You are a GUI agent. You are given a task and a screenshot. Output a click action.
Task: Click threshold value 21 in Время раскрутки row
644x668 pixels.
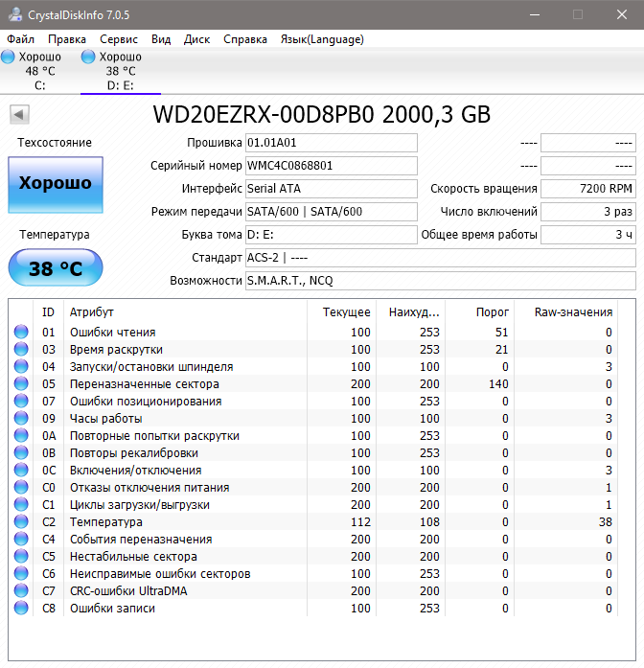coord(502,350)
